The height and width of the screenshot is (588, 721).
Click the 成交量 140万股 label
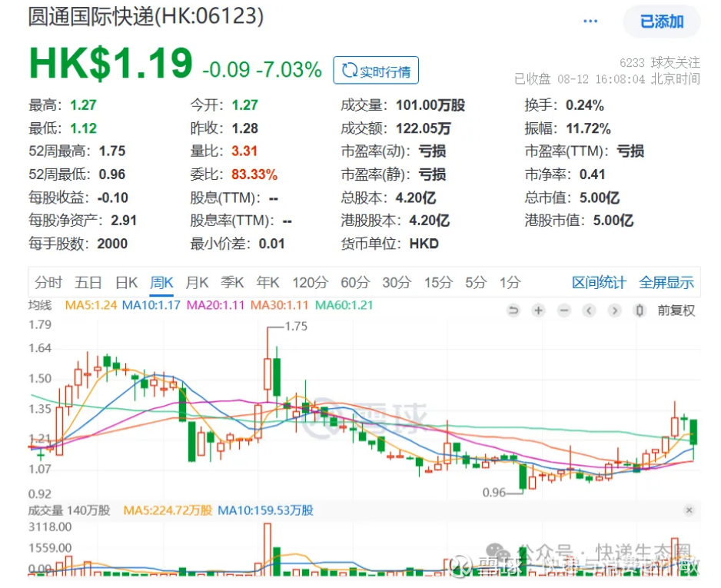(69, 510)
